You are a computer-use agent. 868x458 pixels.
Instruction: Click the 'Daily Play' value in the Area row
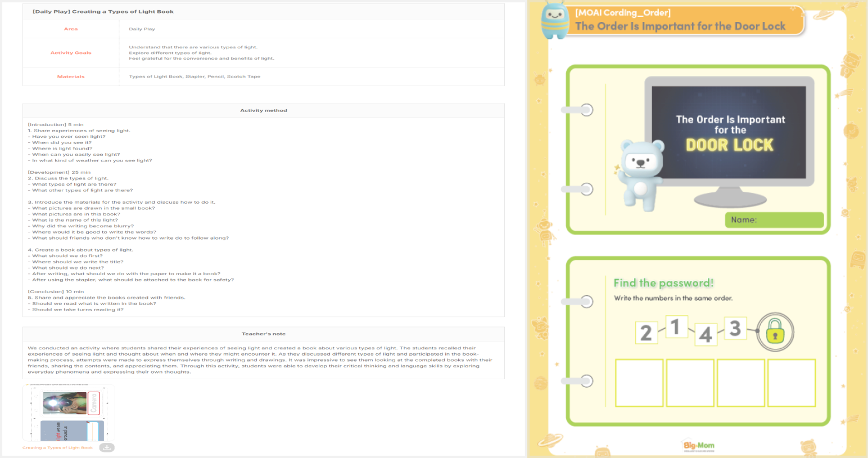(x=142, y=29)
